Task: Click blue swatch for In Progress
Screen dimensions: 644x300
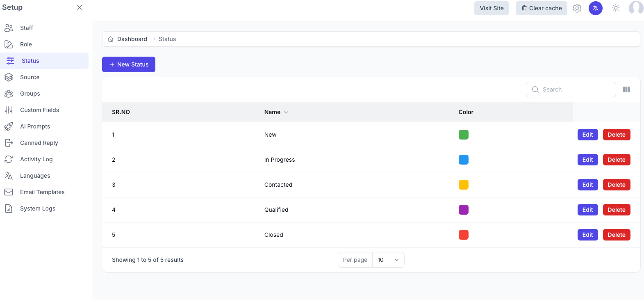Action: (x=464, y=160)
